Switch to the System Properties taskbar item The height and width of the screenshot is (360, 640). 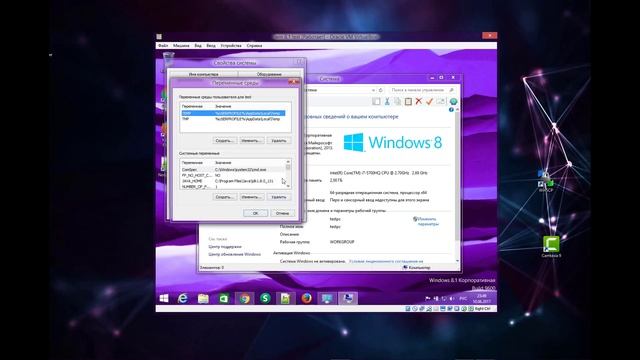[348, 298]
